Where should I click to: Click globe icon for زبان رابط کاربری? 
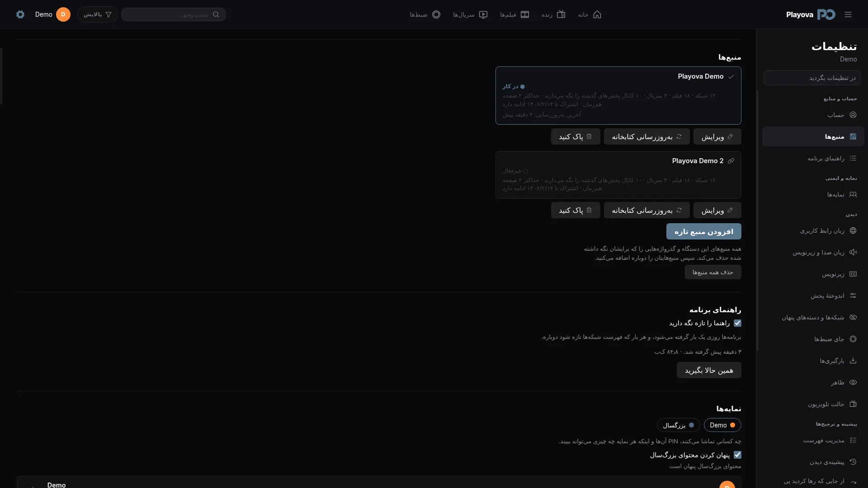pos(853,230)
